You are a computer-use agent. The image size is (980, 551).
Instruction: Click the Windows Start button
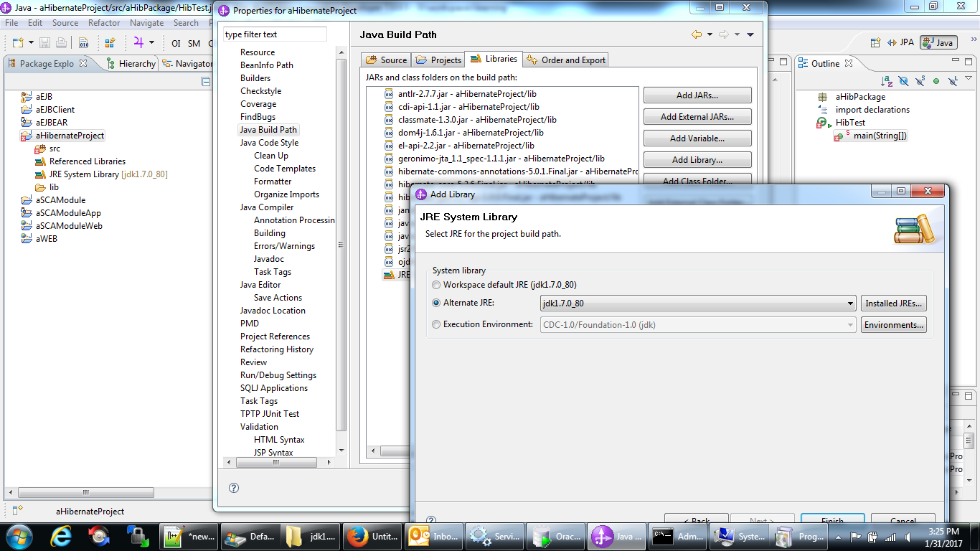click(19, 536)
